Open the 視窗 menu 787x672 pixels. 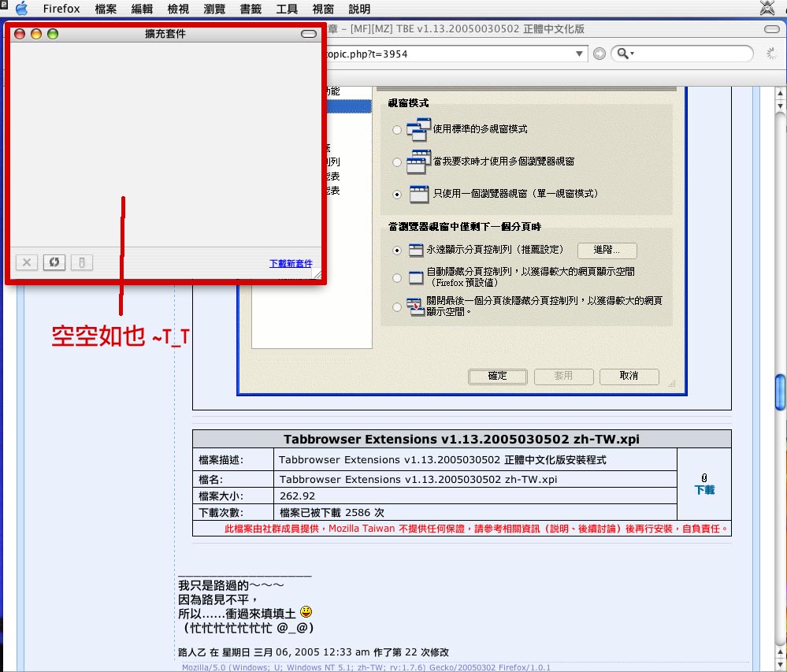coord(323,9)
